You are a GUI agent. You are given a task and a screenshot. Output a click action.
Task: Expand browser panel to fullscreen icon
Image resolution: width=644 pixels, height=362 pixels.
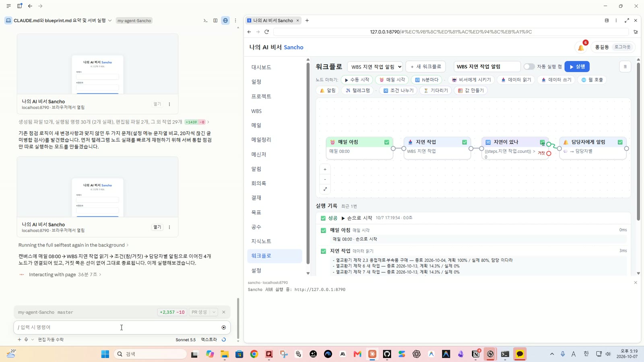point(627,21)
